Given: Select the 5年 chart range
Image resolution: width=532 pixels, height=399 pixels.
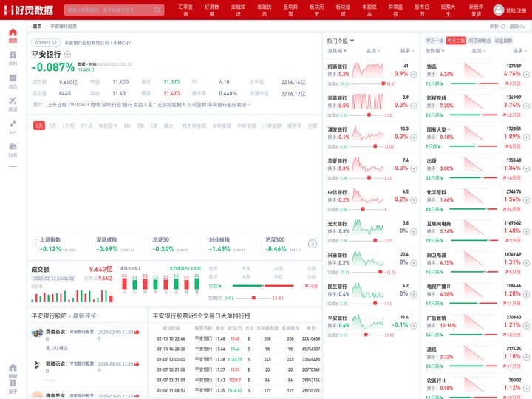Looking at the screenshot, I should coord(154,126).
